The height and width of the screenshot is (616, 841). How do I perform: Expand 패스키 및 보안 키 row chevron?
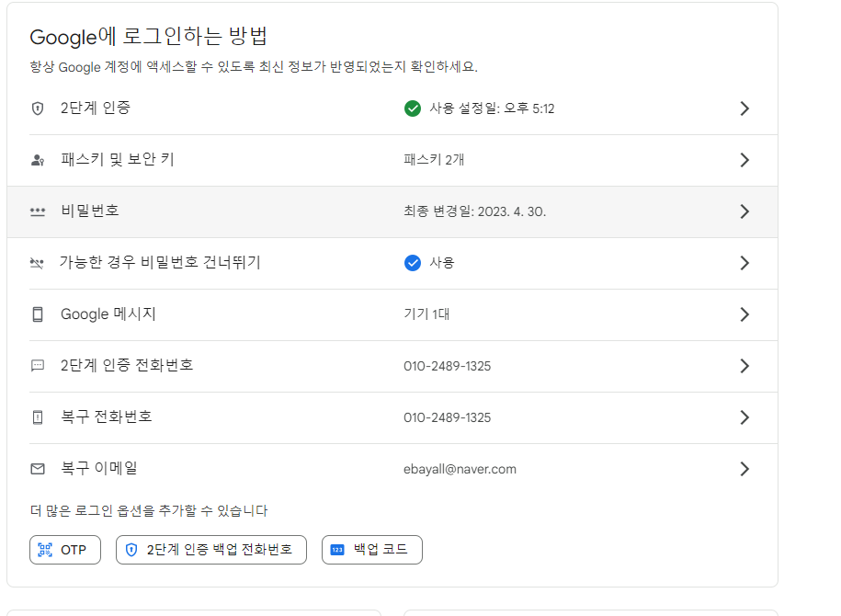pos(744,160)
